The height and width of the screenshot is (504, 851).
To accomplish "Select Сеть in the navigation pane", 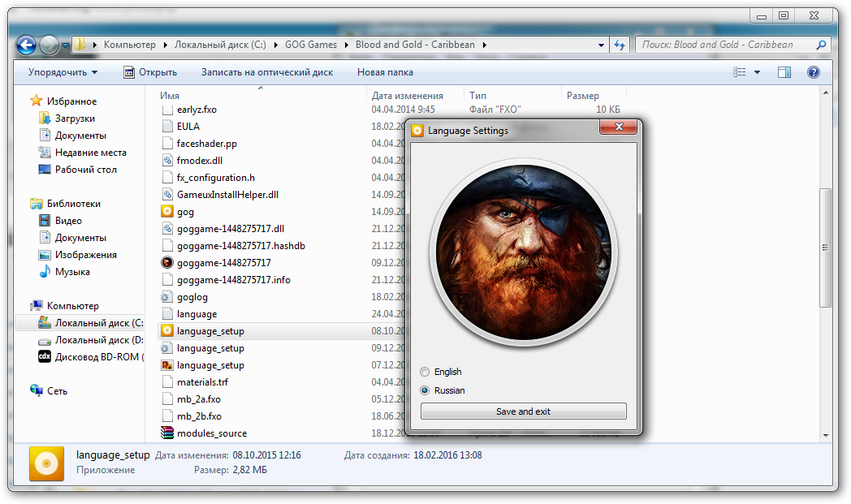I will coord(57,390).
